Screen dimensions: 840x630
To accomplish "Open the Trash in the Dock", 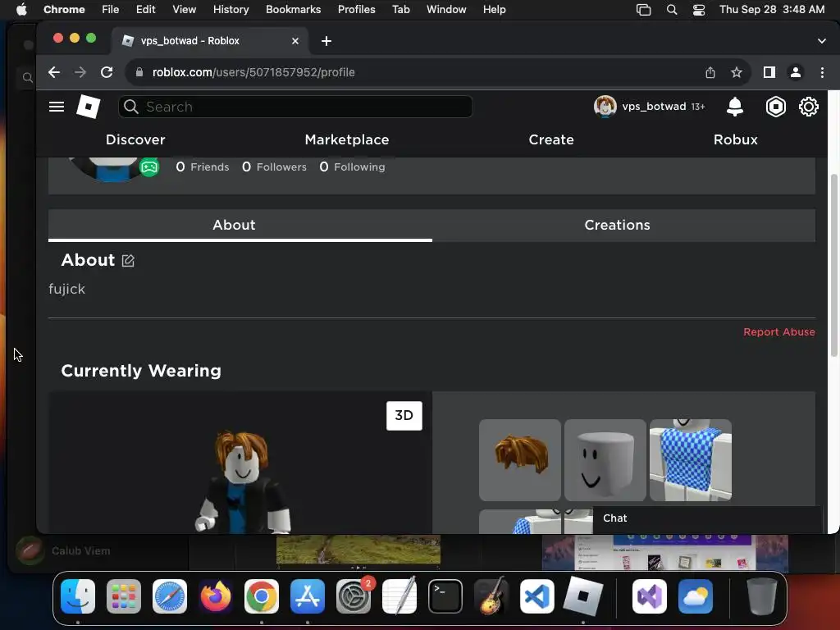I will 761,596.
